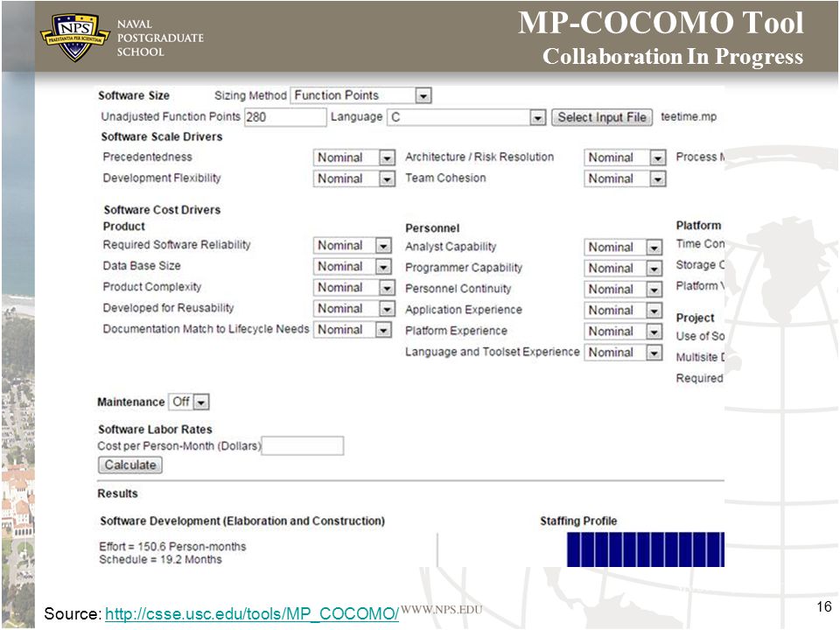Open the Platform Experience dropdown
Image resolution: width=840 pixels, height=630 pixels.
pos(623,332)
